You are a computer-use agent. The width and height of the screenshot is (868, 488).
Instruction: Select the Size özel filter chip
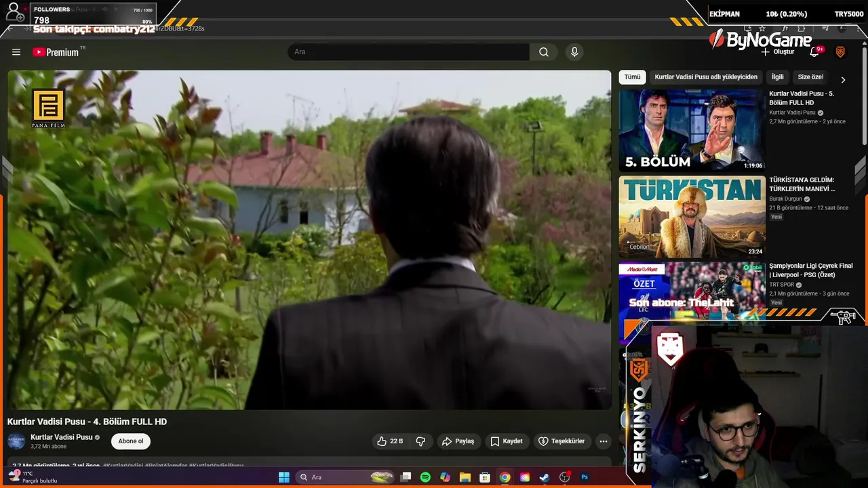[x=810, y=77]
